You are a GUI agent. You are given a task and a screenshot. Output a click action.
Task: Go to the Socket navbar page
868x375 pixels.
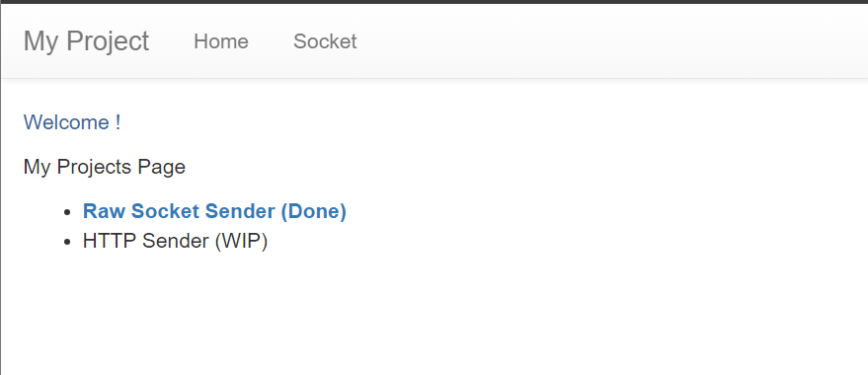[325, 41]
